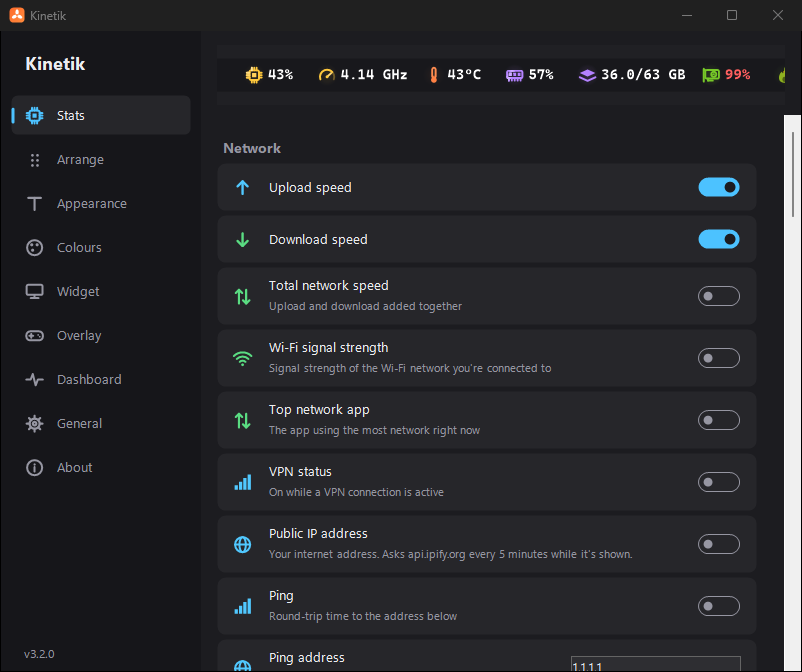Click the temperature thermometer icon

[434, 75]
